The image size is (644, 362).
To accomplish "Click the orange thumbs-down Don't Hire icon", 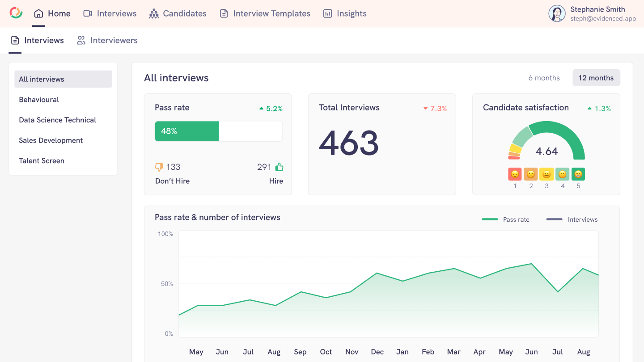I will point(159,167).
